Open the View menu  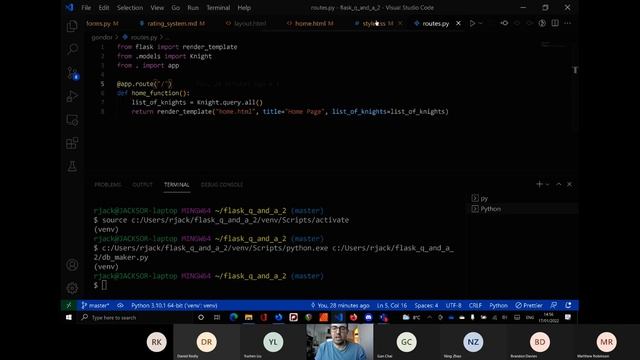coord(157,8)
